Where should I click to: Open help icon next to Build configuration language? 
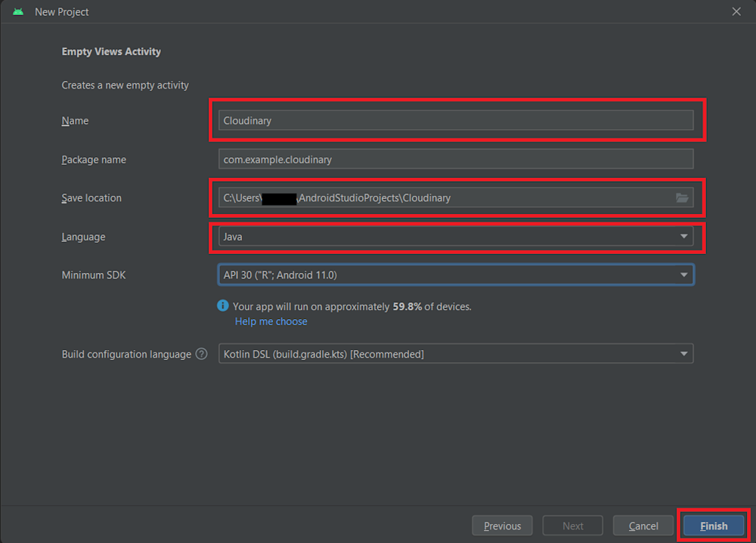point(201,354)
